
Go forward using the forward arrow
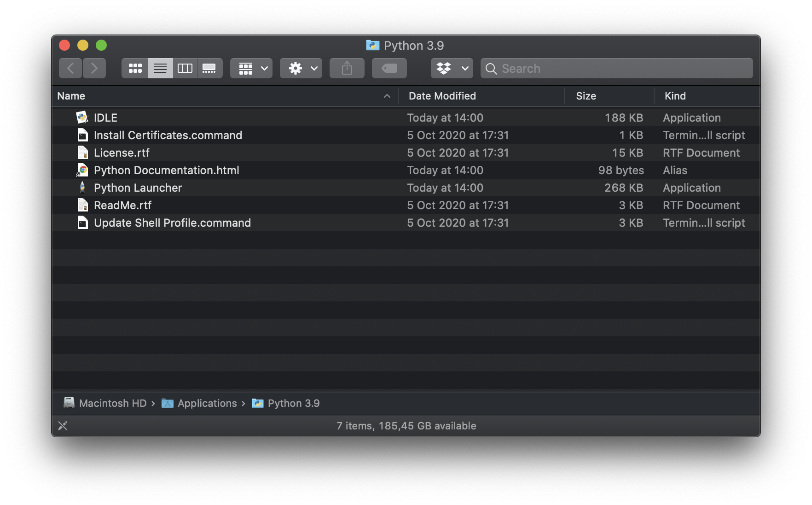[94, 68]
